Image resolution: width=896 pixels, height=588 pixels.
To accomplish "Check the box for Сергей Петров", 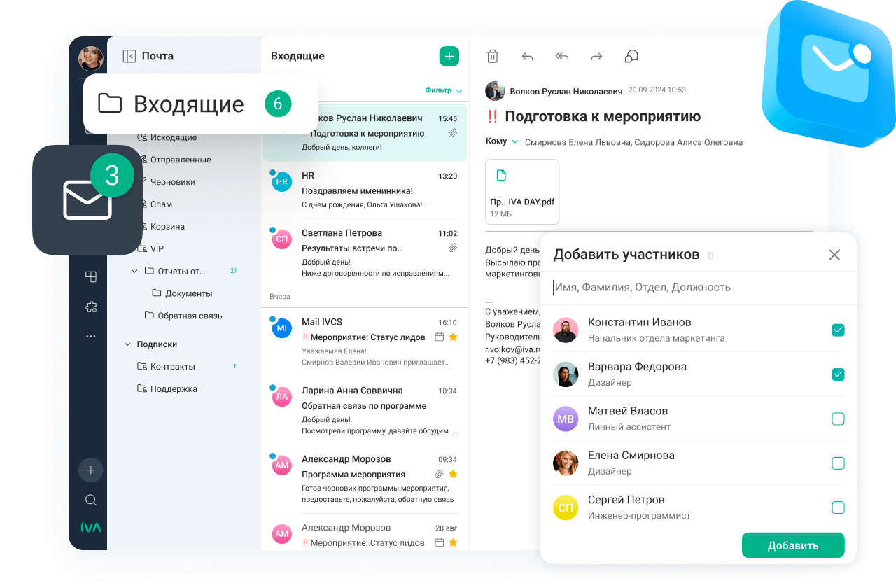I will (838, 507).
